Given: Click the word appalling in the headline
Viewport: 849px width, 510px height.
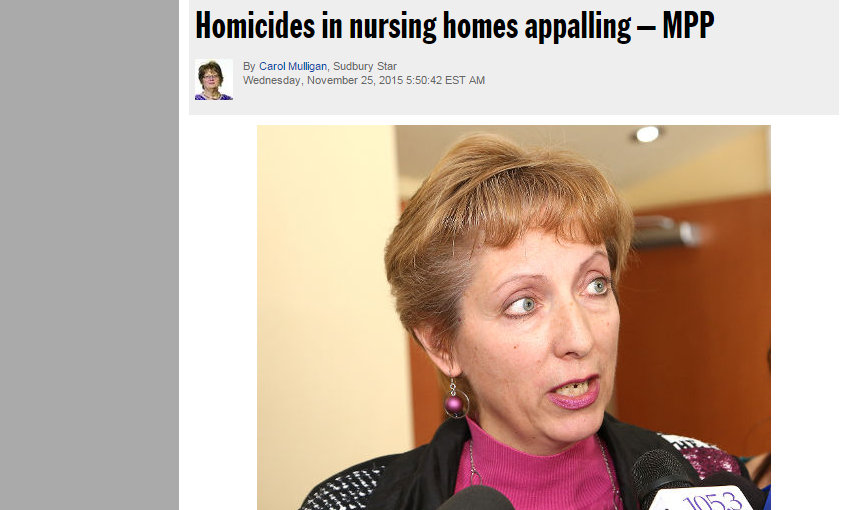Looking at the screenshot, I should (x=578, y=27).
